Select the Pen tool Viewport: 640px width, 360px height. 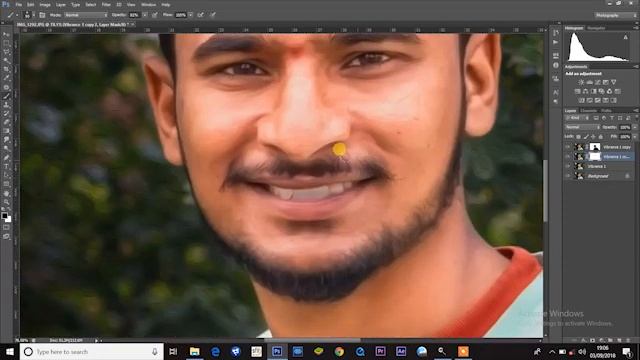click(6, 158)
